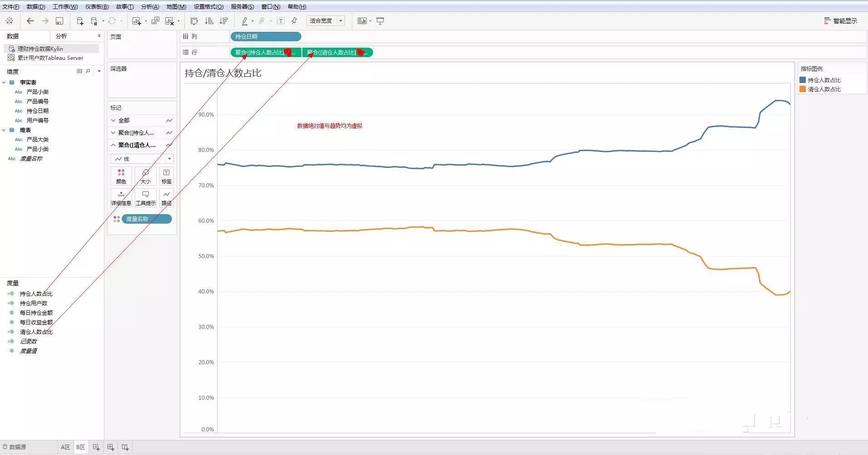Switch to the 分析 pane tab

tap(61, 36)
